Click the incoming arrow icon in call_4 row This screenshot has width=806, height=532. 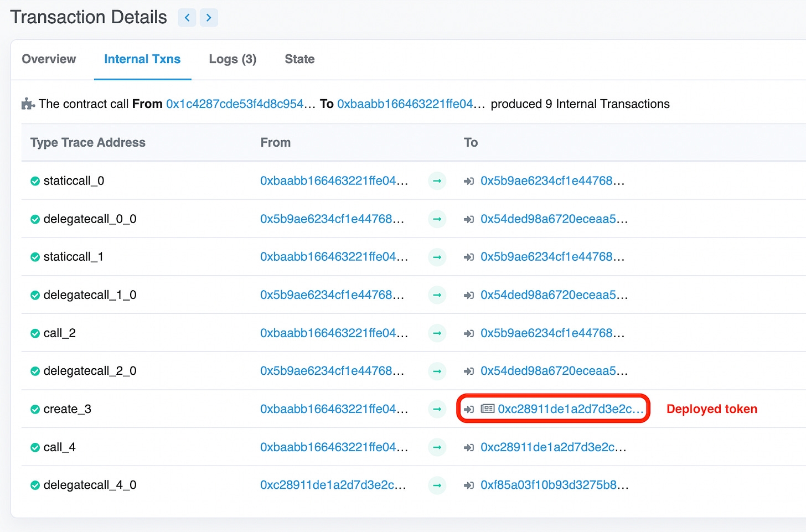469,447
